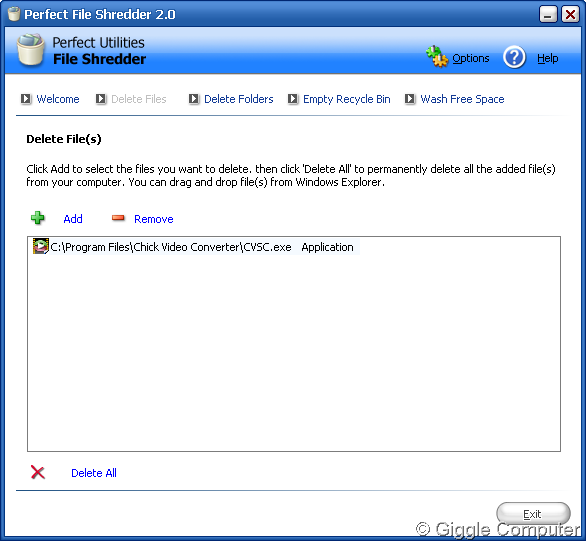Screen dimensions: 586x541
Task: Click the red minus Remove icon
Action: 118,218
